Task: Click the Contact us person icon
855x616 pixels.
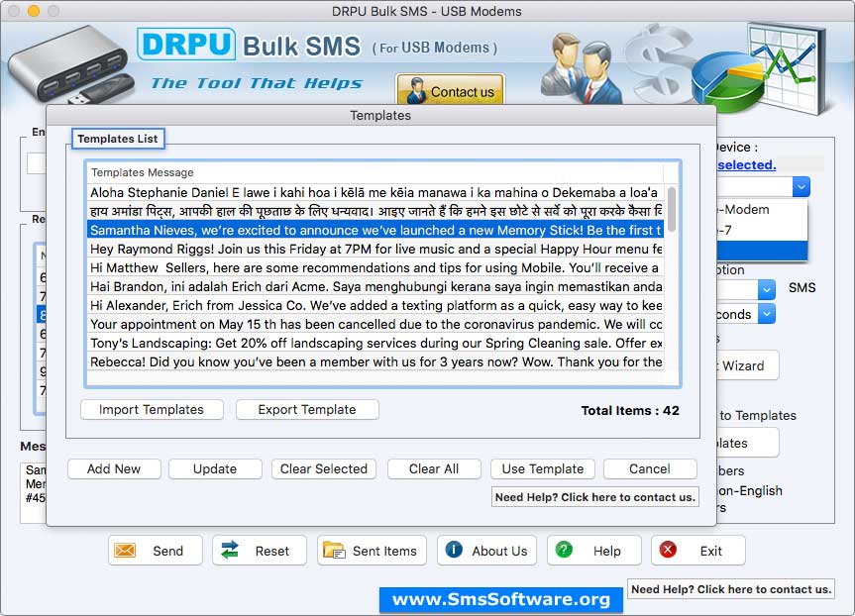Action: point(416,90)
